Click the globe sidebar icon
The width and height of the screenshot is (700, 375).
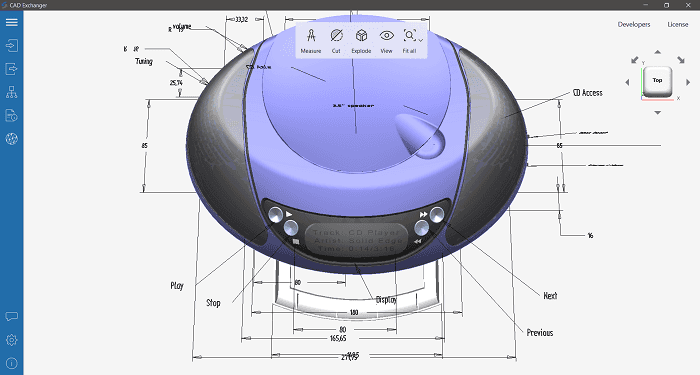coord(12,139)
